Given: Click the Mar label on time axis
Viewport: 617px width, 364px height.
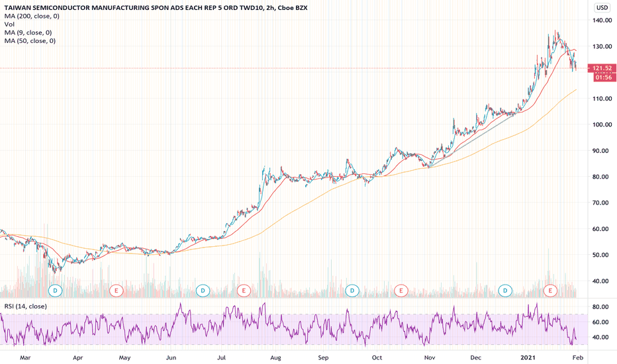Looking at the screenshot, I should pos(25,357).
